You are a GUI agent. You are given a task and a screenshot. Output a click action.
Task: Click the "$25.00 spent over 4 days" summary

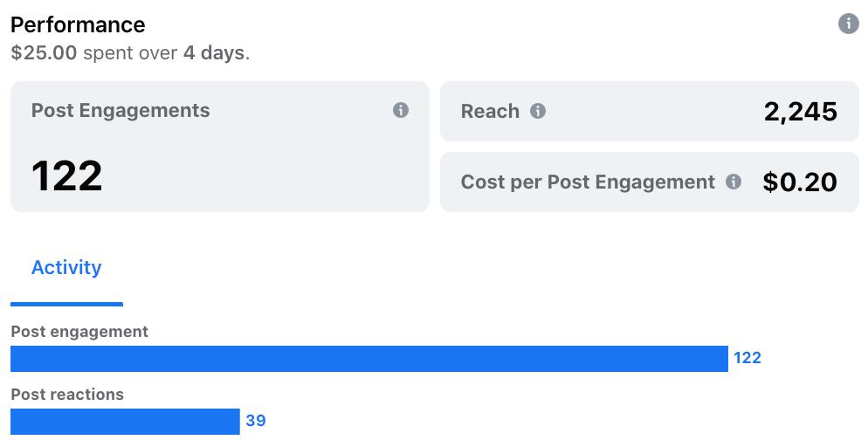point(130,52)
